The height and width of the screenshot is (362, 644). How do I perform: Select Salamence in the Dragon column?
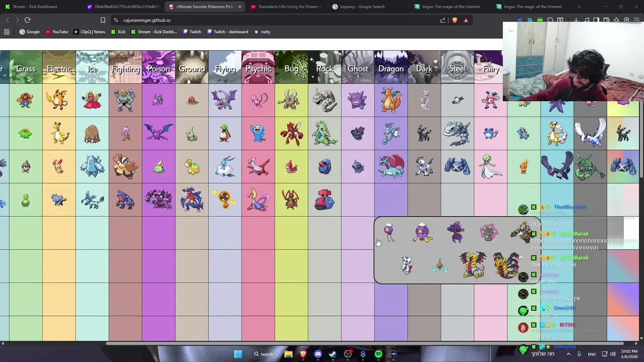(x=391, y=166)
